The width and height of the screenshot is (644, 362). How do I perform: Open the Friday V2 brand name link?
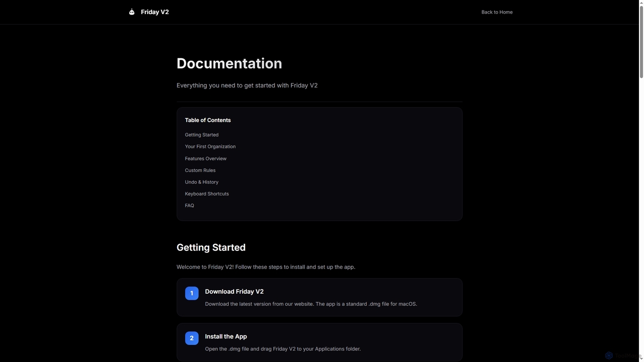[x=154, y=12]
